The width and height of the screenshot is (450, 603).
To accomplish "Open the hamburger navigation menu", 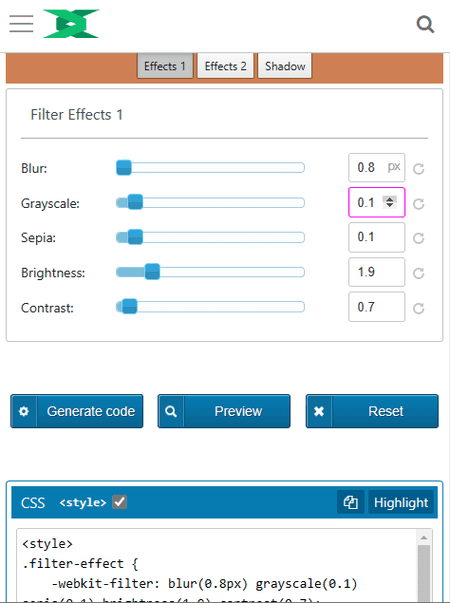I will 21,24.
